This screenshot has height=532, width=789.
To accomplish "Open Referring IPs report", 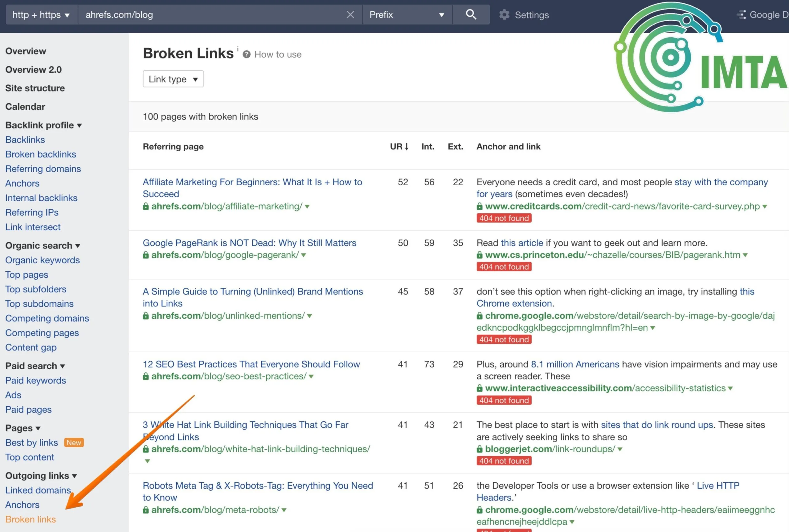I will coord(32,212).
